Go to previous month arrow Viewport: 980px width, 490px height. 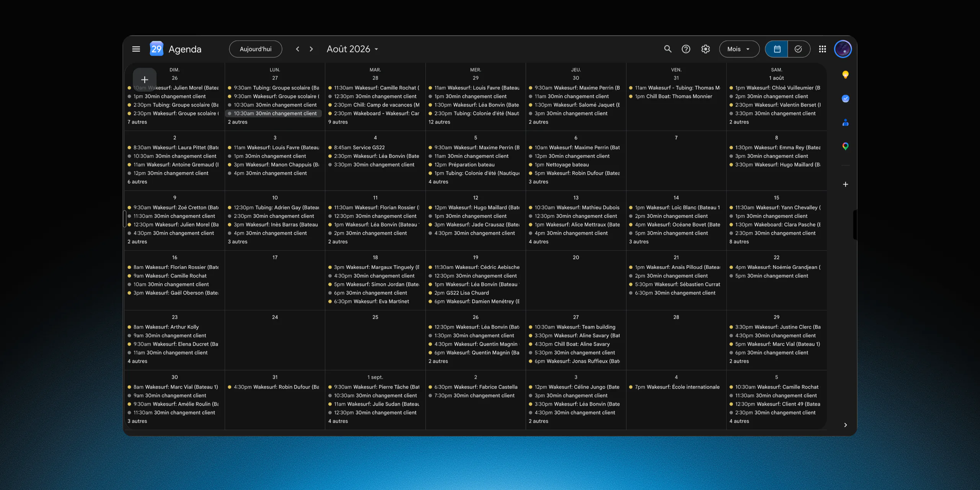pos(297,49)
